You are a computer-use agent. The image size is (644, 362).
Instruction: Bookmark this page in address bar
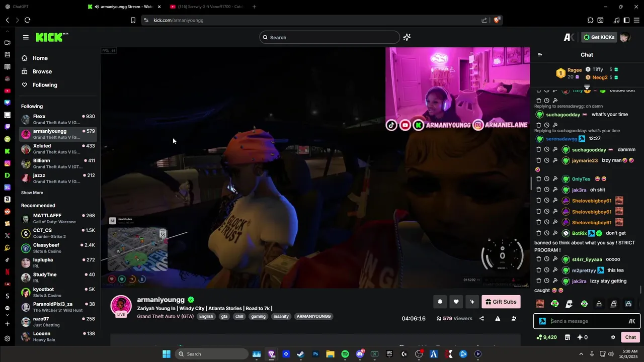133,20
